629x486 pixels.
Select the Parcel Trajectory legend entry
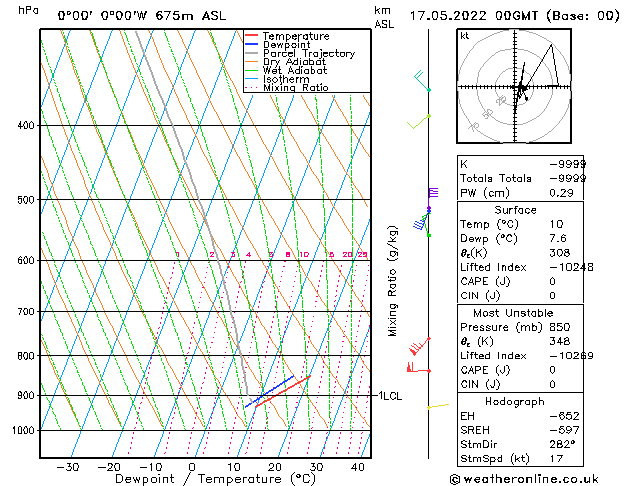(x=308, y=54)
